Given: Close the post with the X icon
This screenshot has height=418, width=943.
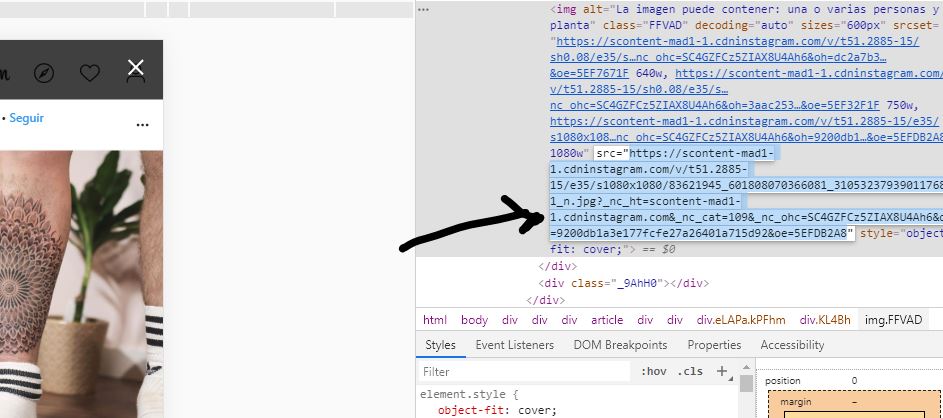Looking at the screenshot, I should tap(136, 68).
